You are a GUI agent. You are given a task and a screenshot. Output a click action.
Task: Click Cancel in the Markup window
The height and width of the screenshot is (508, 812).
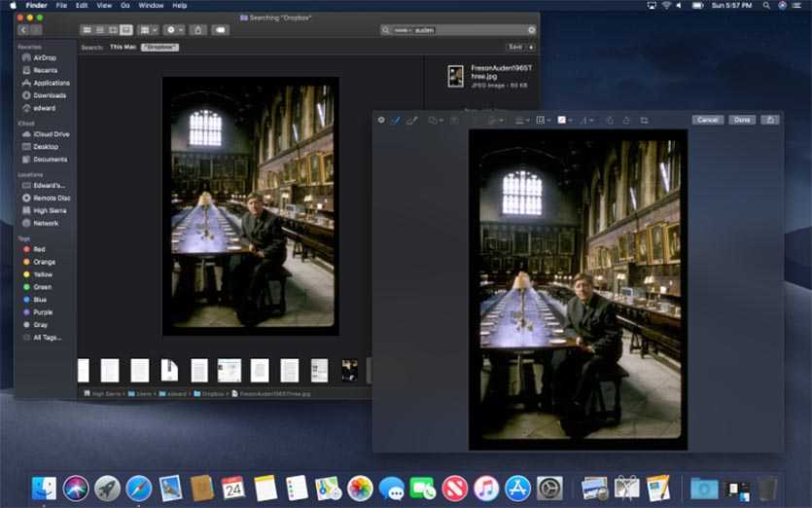pyautogui.click(x=708, y=120)
